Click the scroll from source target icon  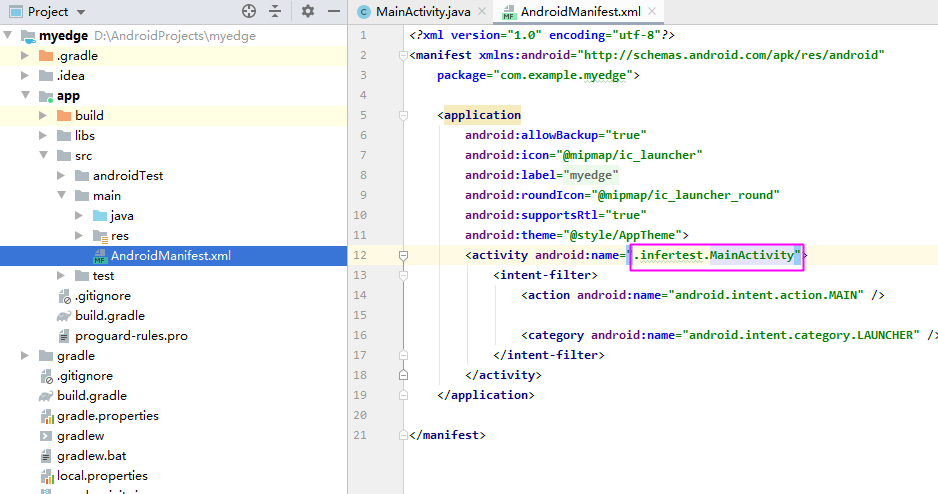point(249,11)
